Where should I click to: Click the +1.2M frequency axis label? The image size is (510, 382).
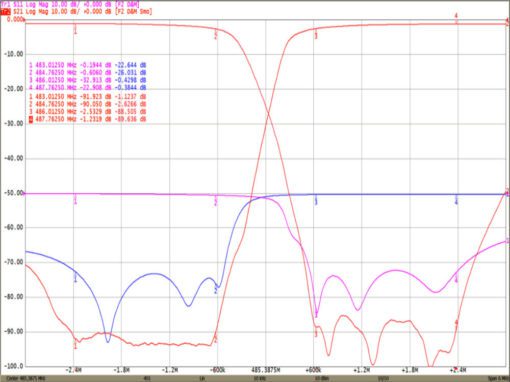[362, 370]
